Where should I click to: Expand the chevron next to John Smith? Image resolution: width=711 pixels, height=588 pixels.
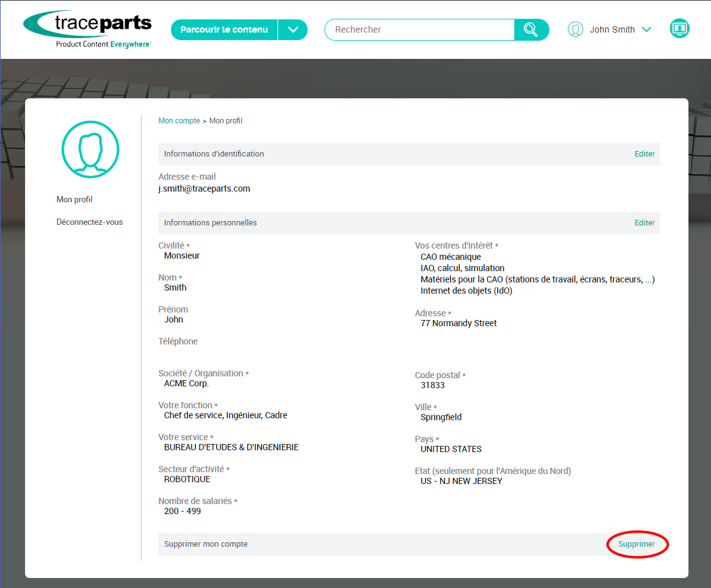[646, 29]
